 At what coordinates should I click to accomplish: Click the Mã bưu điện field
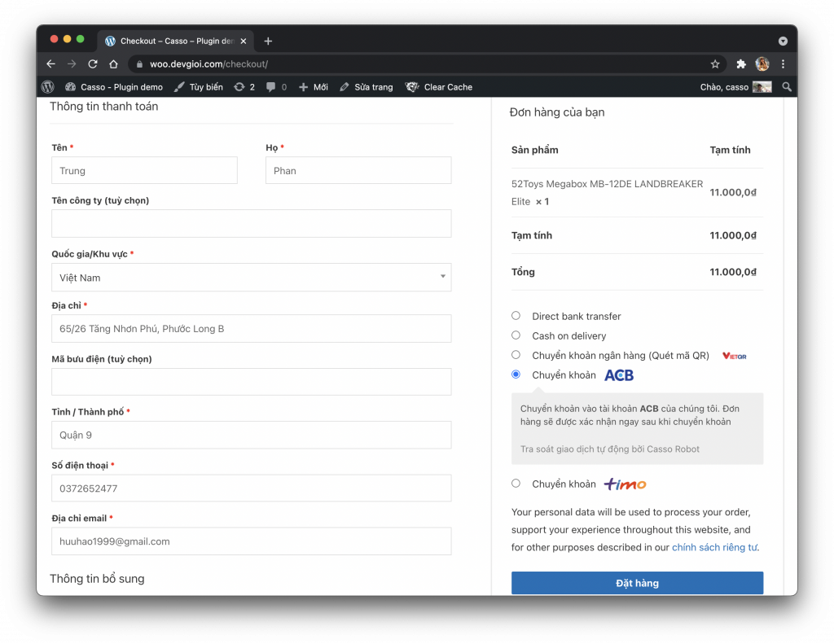pyautogui.click(x=252, y=382)
